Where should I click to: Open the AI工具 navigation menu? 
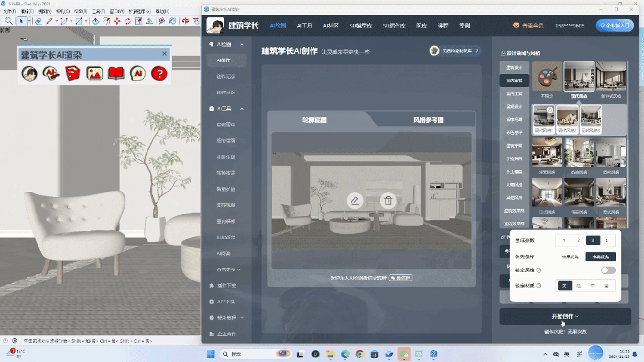point(303,25)
